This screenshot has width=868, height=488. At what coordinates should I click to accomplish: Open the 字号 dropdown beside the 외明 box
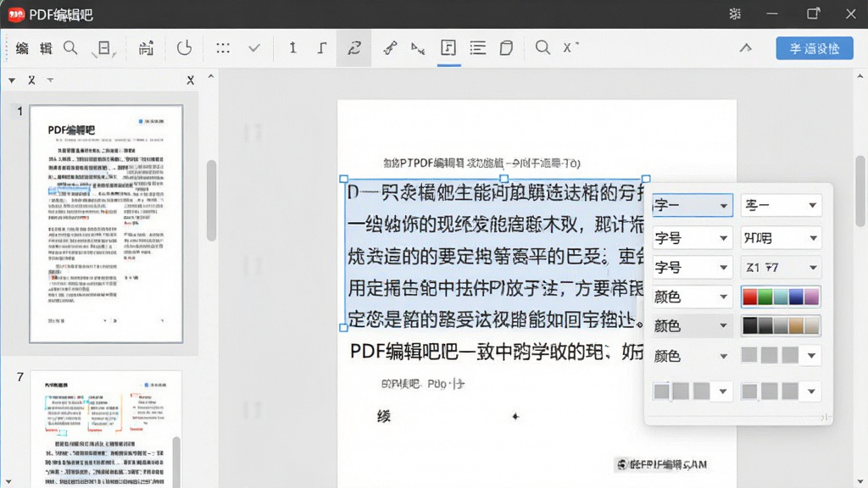click(x=693, y=238)
